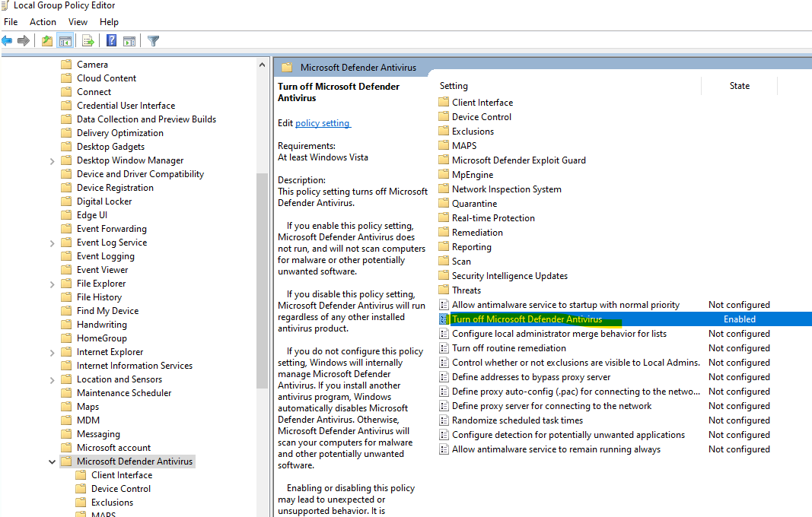Click the tree pane vertical scrollbar thumb
Viewport: 812px width, 517px height.
tap(262, 281)
